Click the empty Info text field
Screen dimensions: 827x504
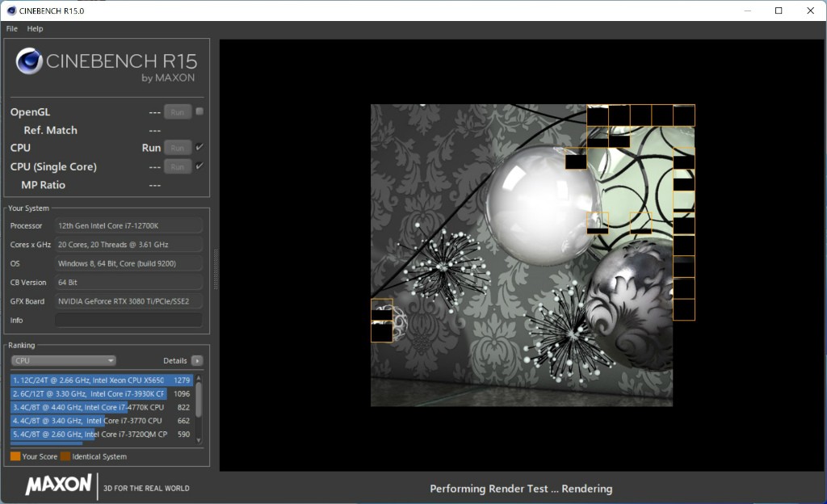[128, 320]
